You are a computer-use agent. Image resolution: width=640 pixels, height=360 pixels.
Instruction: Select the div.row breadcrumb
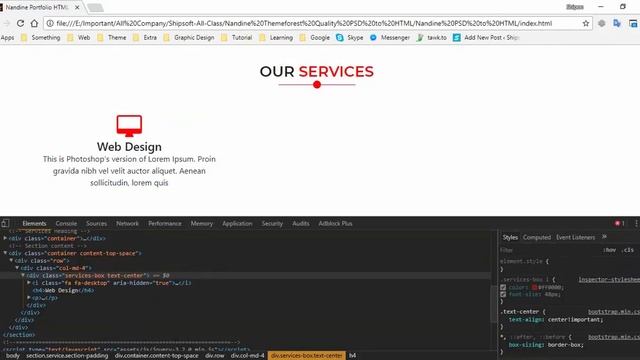pos(215,356)
